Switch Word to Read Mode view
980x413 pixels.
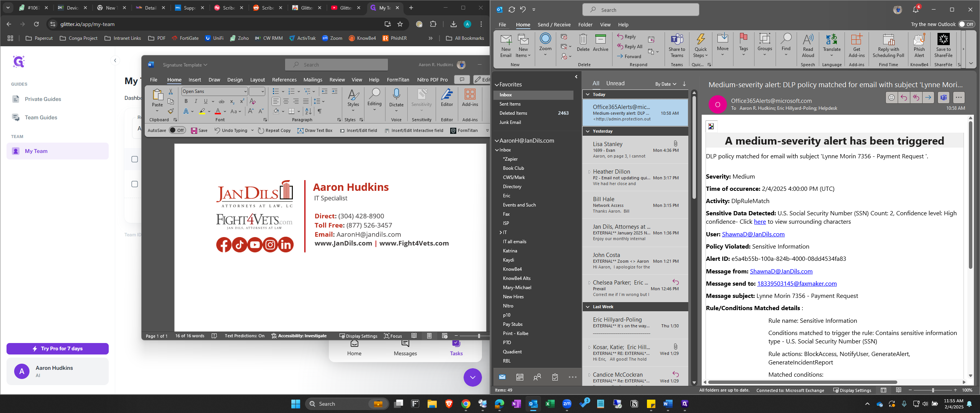click(x=414, y=336)
